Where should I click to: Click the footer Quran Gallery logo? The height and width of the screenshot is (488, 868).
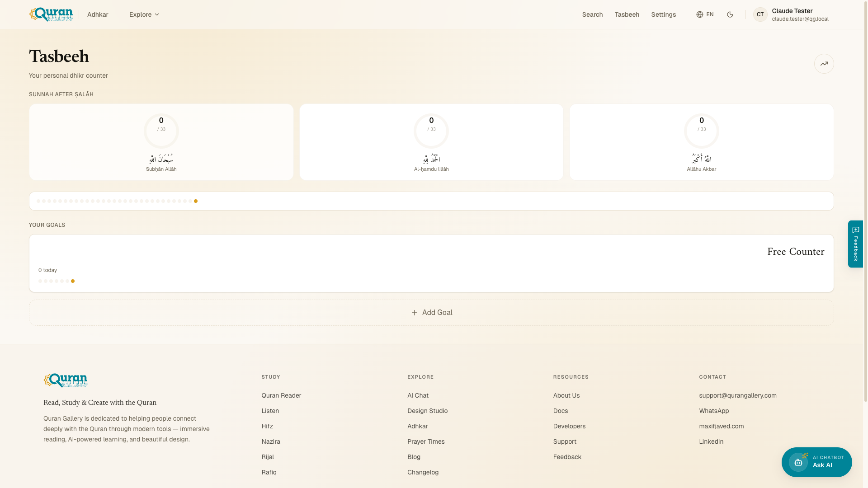[66, 380]
